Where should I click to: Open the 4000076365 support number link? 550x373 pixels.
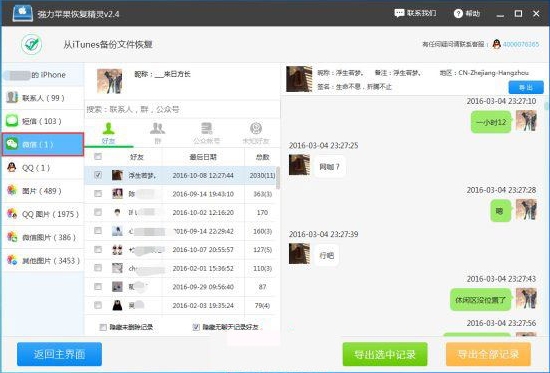(521, 45)
